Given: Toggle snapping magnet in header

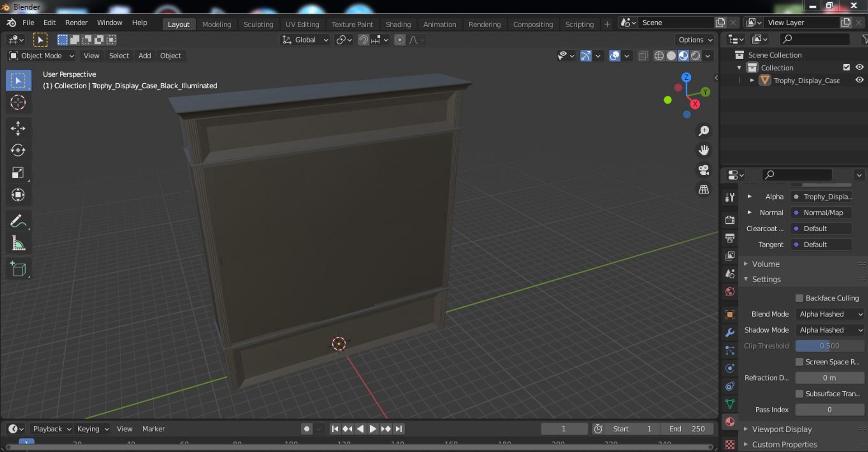Looking at the screenshot, I should point(363,40).
